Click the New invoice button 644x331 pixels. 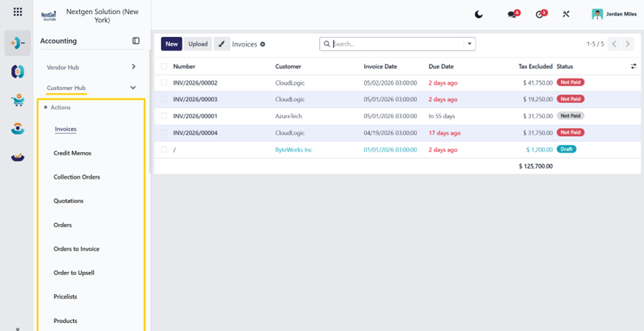click(171, 44)
